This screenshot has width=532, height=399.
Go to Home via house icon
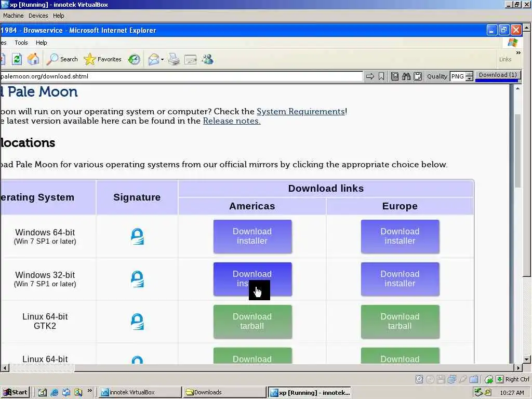click(33, 59)
